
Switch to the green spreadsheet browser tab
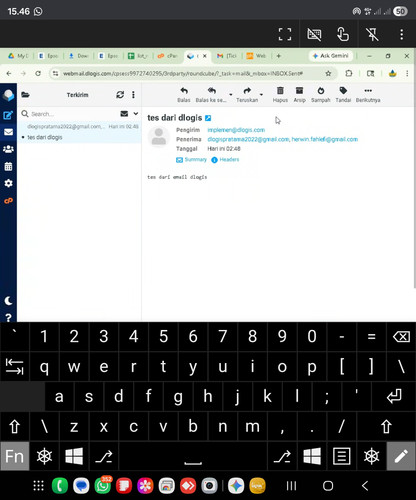point(138,56)
